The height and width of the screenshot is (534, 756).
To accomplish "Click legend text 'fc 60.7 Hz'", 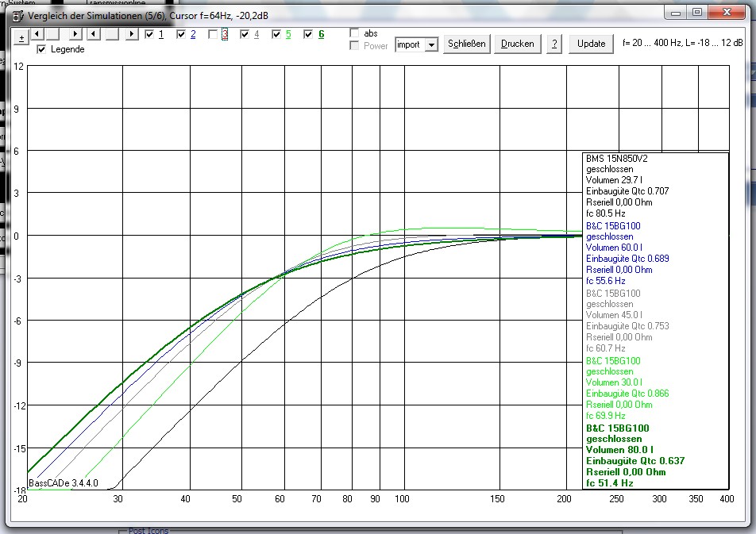I will coord(606,348).
